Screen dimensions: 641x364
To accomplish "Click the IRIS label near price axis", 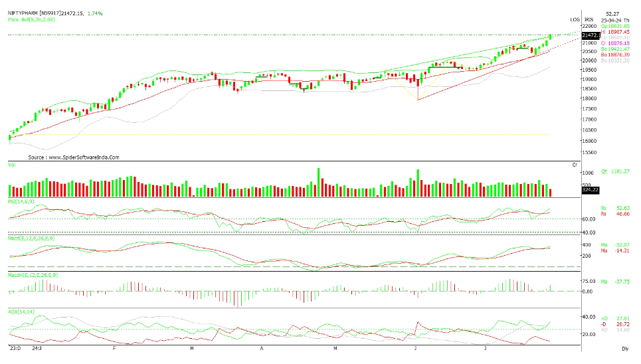I will pyautogui.click(x=588, y=20).
